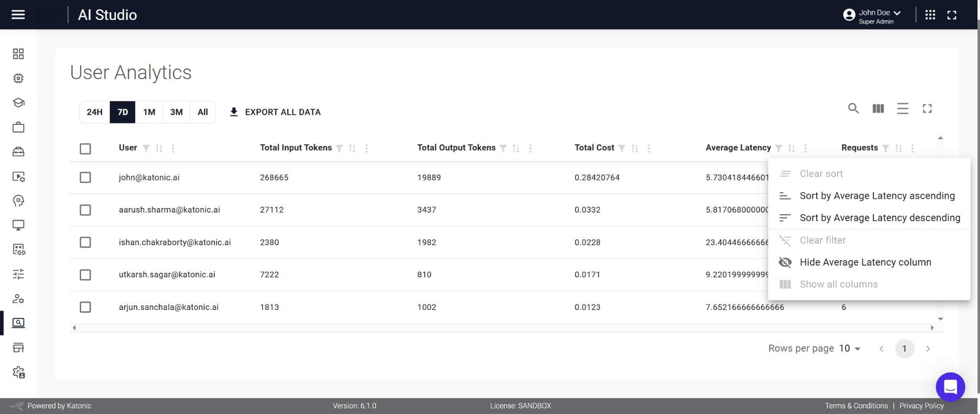Click the 0.28420764 total cost value
Screen dimensions: 980x414
[x=597, y=177]
